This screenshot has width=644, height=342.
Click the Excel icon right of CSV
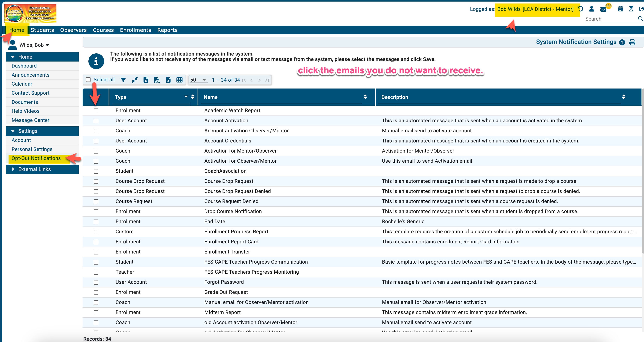click(168, 80)
